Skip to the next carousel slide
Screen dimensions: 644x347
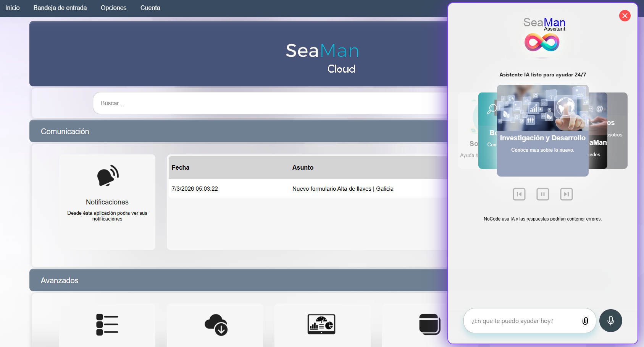pyautogui.click(x=567, y=194)
